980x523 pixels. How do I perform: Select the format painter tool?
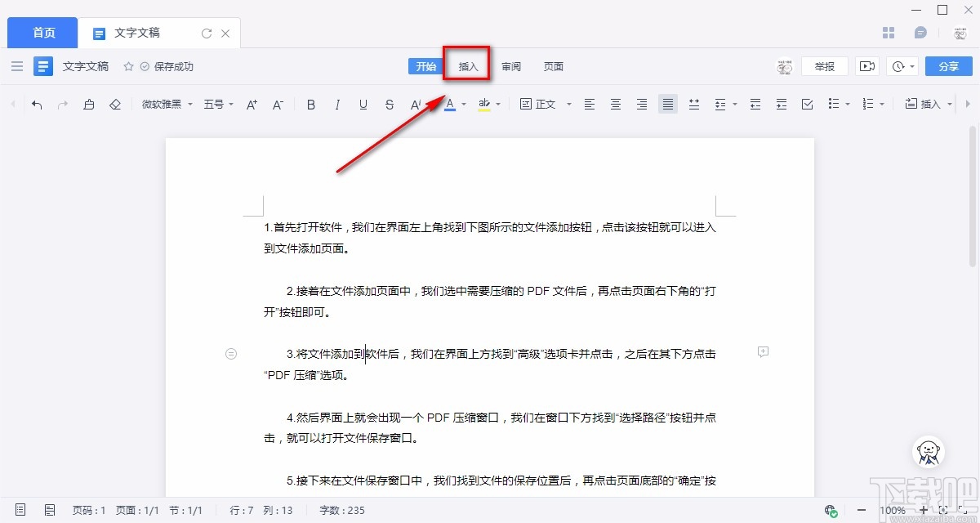click(89, 104)
